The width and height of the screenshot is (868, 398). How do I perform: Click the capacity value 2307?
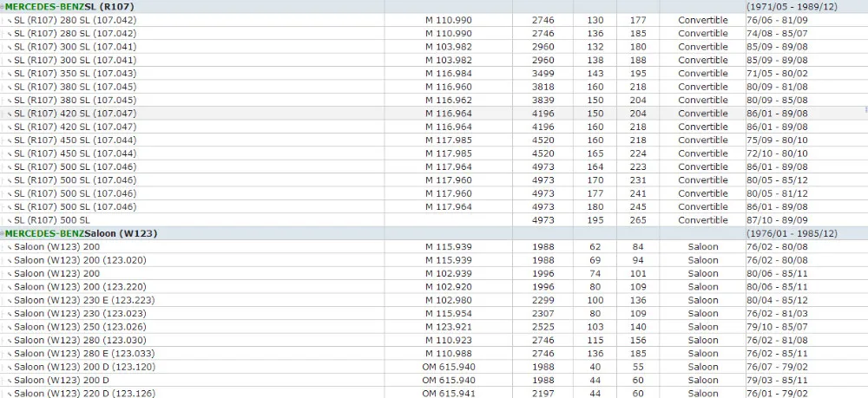(x=543, y=313)
